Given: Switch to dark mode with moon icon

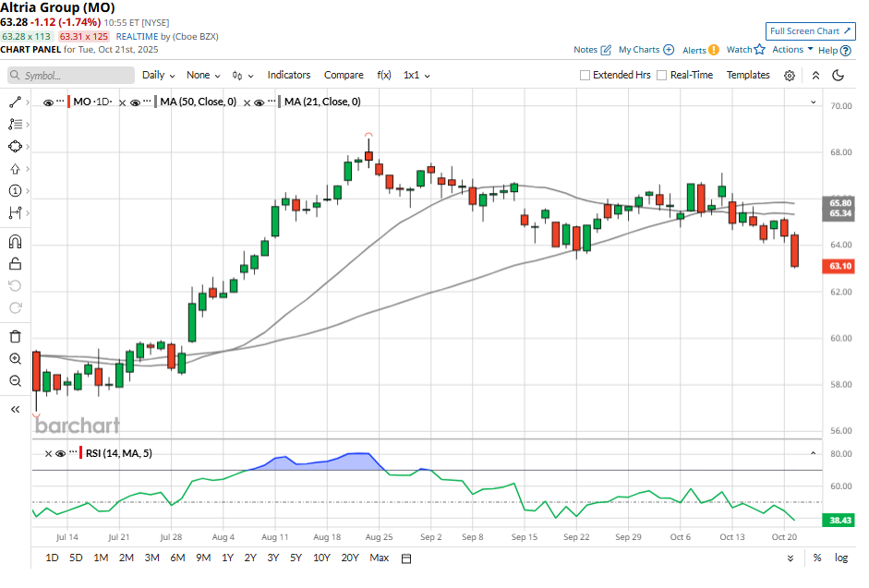Looking at the screenshot, I should [839, 76].
